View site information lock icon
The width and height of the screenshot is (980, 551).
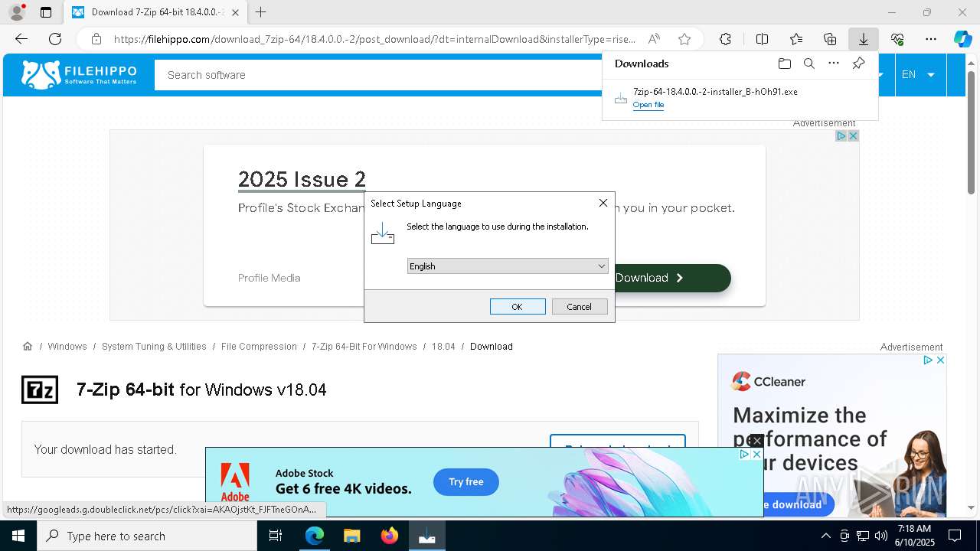pos(96,39)
